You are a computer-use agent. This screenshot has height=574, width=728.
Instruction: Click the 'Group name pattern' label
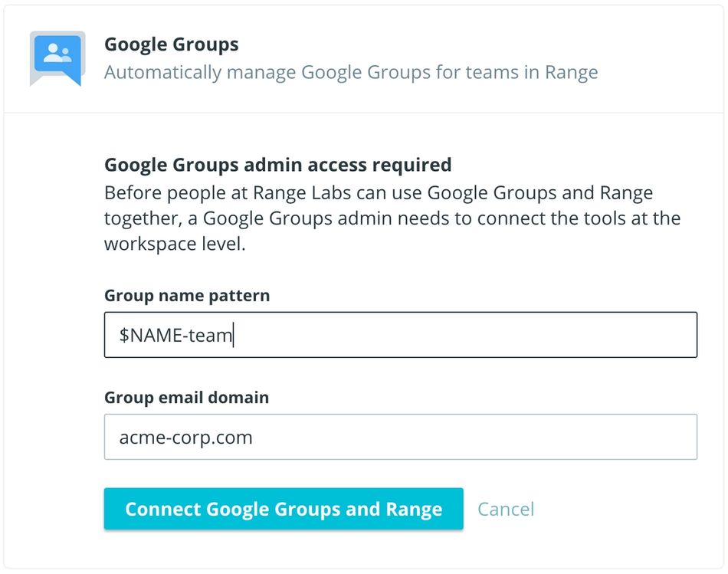pos(187,295)
